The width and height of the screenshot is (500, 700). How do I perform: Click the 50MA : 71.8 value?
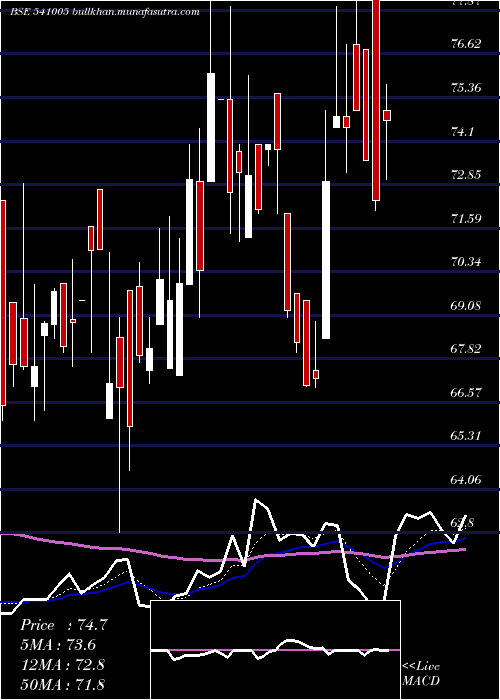(62, 684)
